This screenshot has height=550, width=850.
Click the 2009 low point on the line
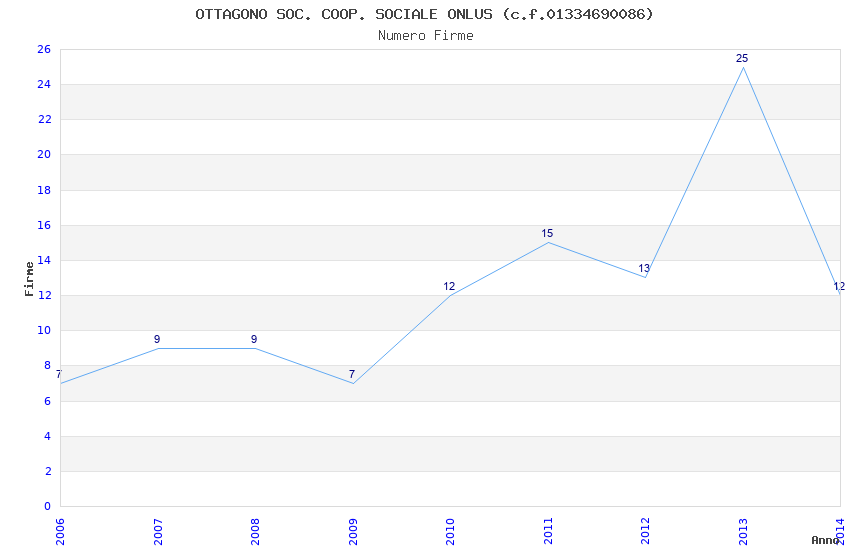353,384
